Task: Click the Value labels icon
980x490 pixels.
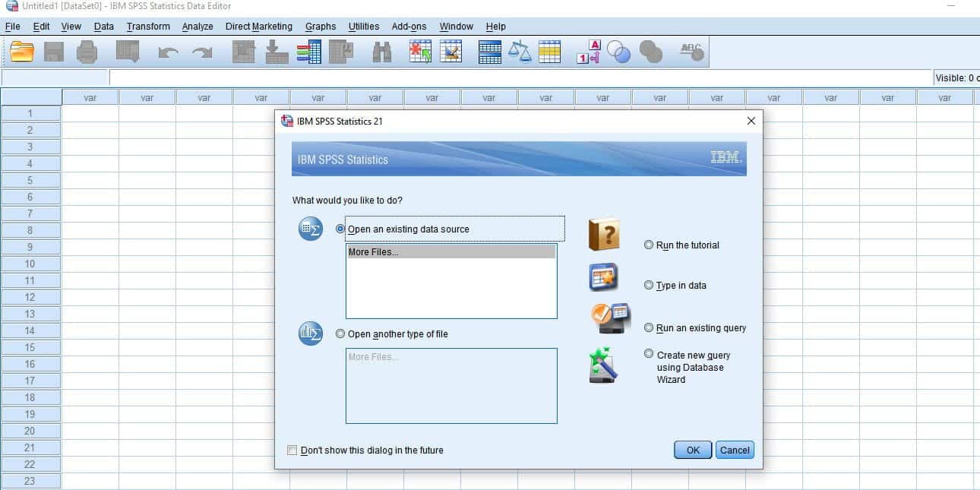Action: (x=589, y=52)
